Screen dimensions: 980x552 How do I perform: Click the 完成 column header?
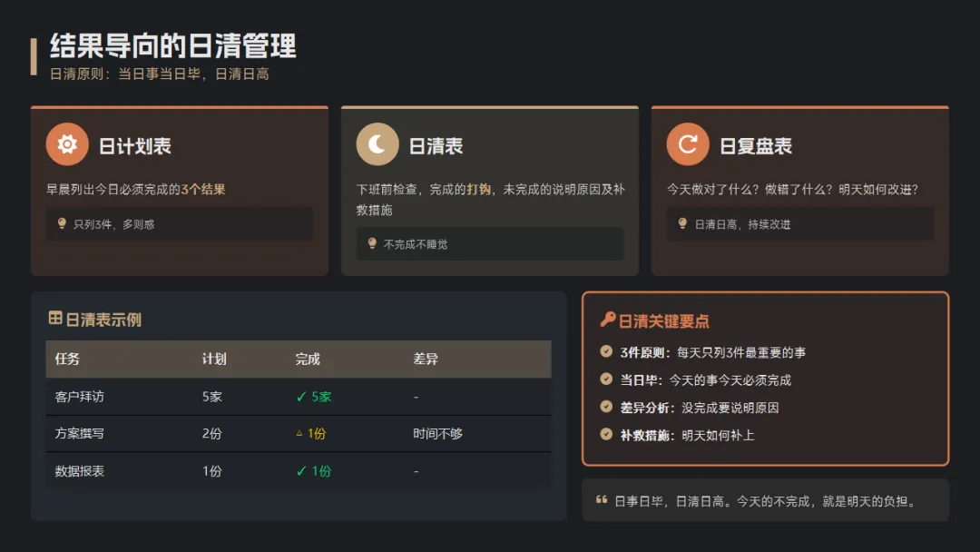pyautogui.click(x=308, y=359)
